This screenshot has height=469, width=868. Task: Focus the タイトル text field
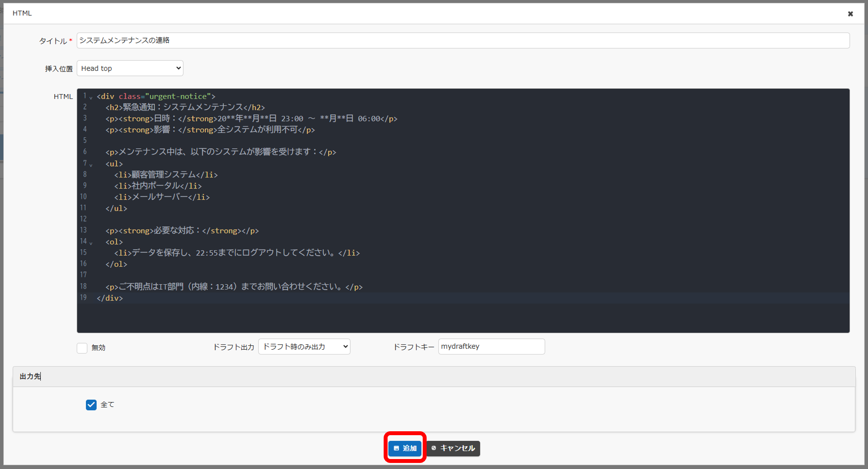(463, 40)
